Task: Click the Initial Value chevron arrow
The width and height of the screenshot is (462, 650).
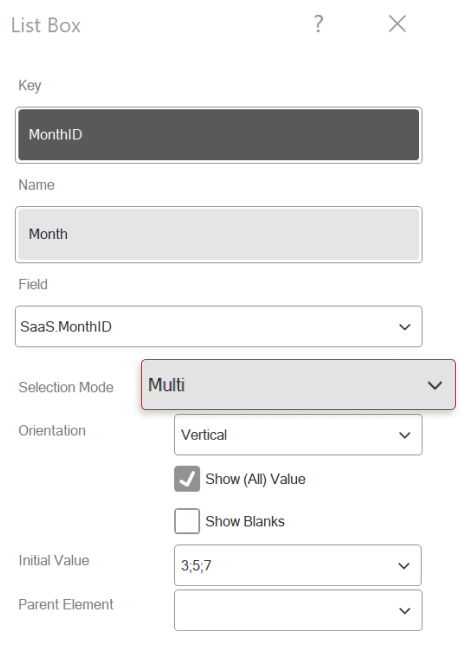Action: click(404, 566)
